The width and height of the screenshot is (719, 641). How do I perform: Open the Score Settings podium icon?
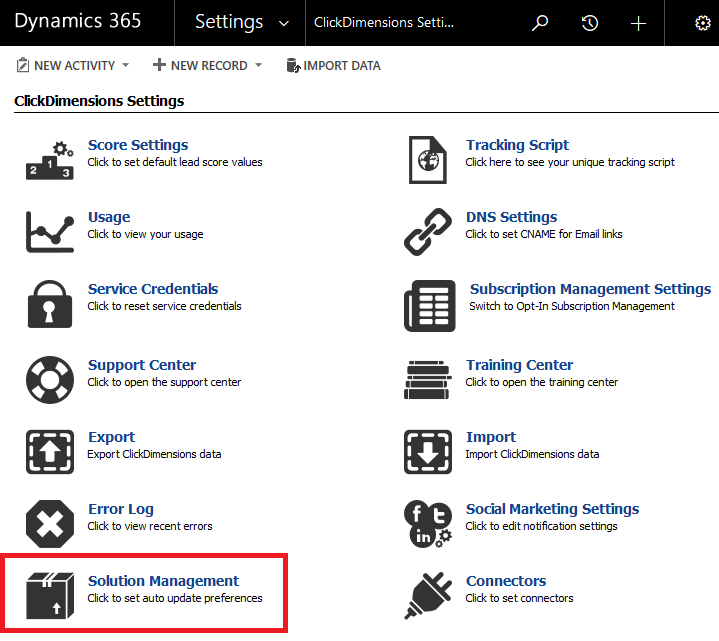tap(50, 160)
